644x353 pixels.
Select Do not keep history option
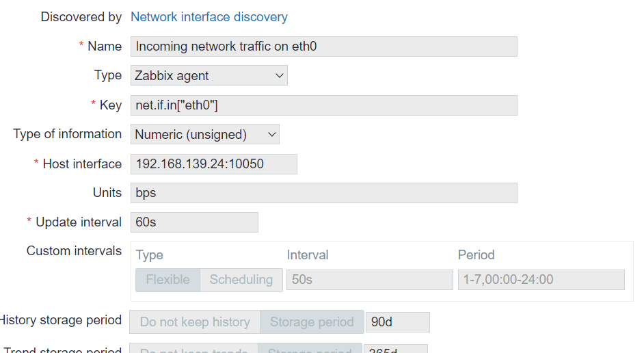pos(195,322)
